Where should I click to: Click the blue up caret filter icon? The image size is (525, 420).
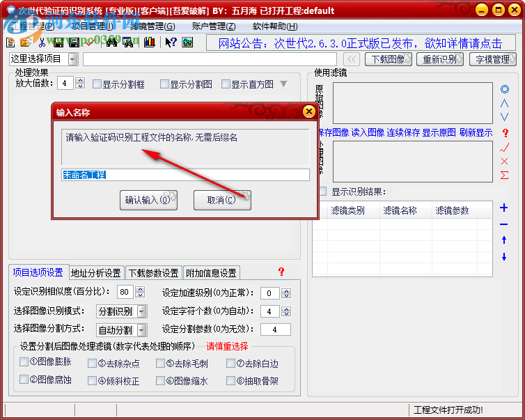point(505,104)
